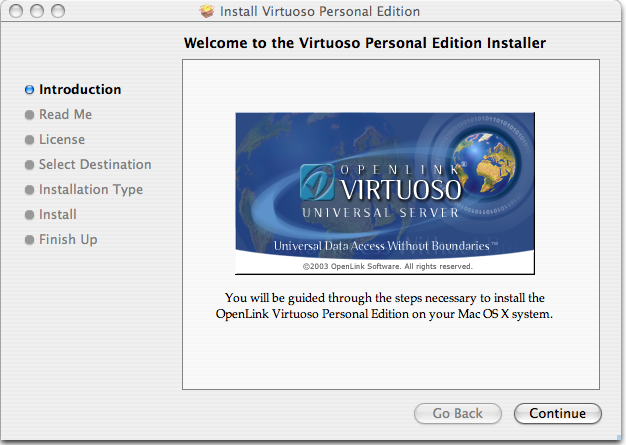626x445 pixels.
Task: Click the gray bullet beside Read Me
Action: coord(29,115)
